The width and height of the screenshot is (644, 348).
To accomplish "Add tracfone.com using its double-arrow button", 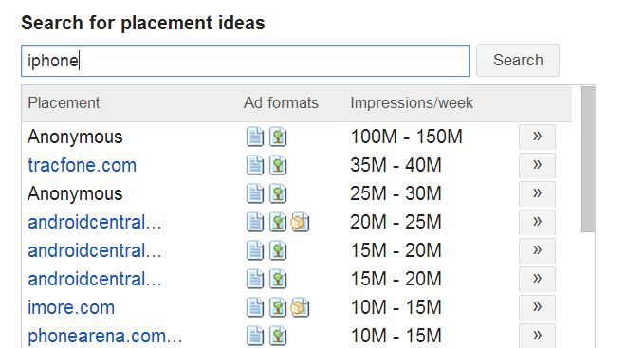I will [x=537, y=165].
